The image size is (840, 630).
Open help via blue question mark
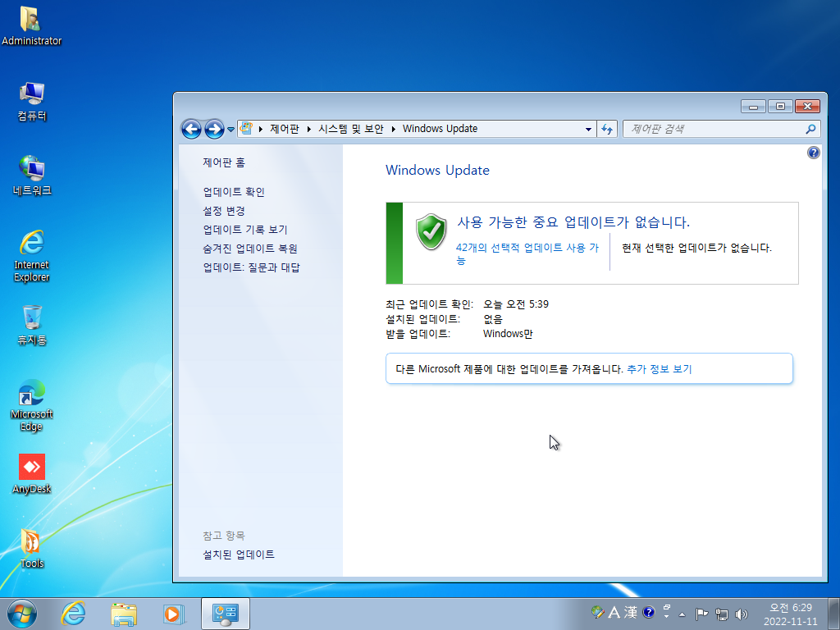(813, 153)
